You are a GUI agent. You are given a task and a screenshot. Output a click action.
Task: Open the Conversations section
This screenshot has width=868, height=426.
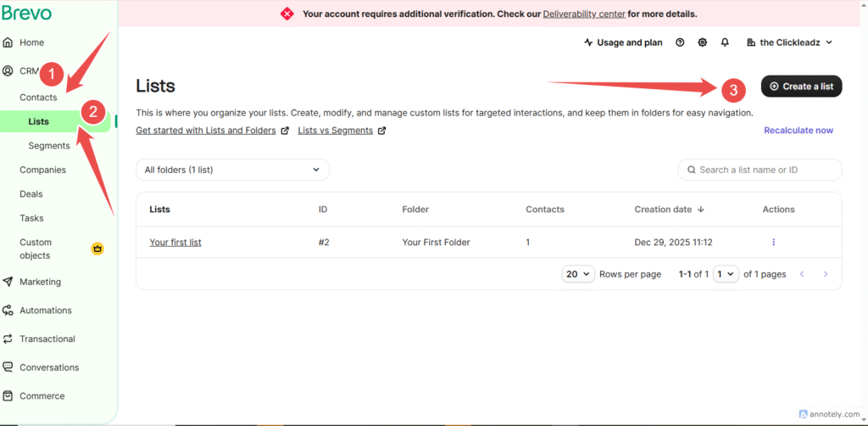click(x=49, y=367)
